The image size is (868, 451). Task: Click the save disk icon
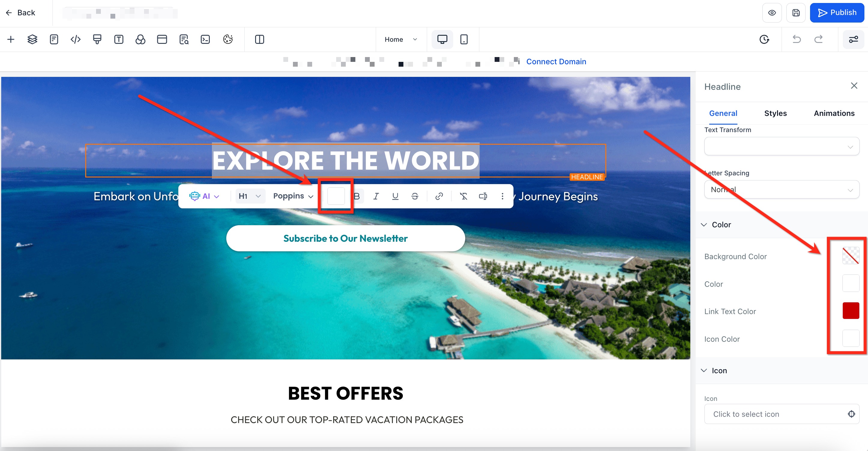[796, 13]
